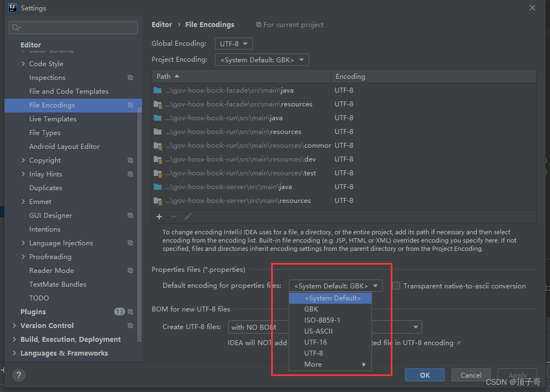Open TextMate Bundles settings page
This screenshot has width=550, height=392.
pyautogui.click(x=58, y=284)
